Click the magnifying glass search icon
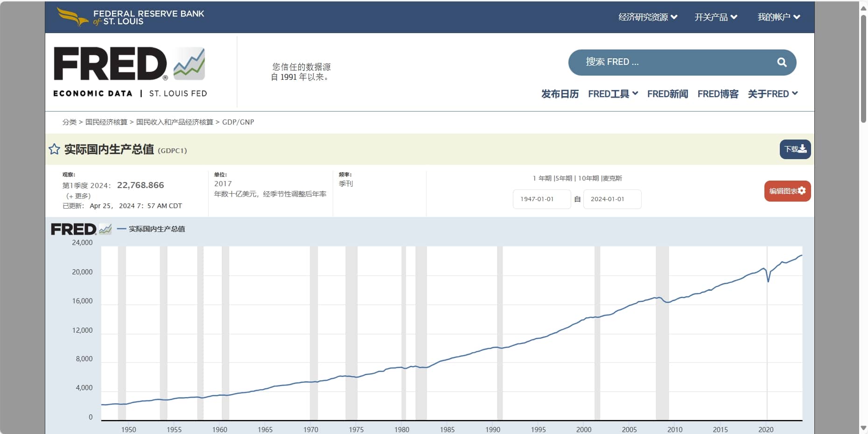Image resolution: width=868 pixels, height=434 pixels. click(782, 62)
